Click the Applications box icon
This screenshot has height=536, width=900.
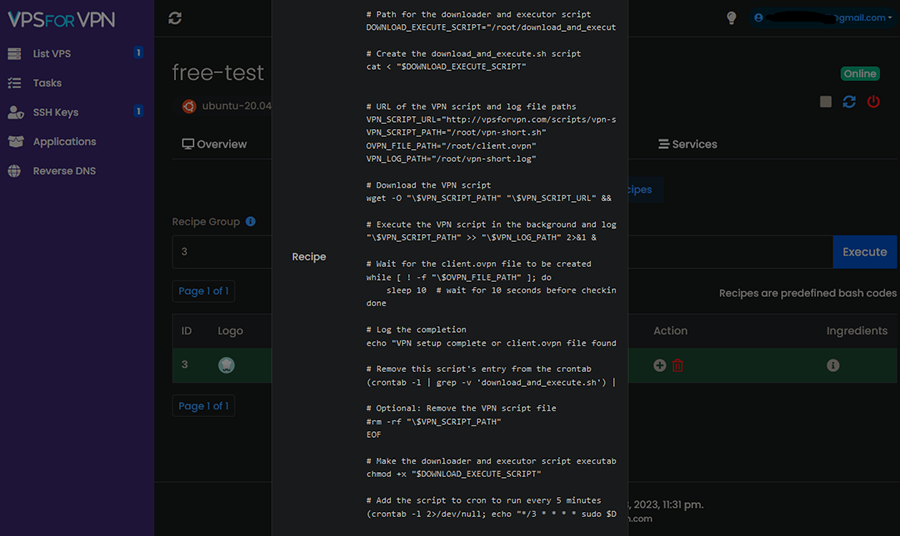pos(15,141)
